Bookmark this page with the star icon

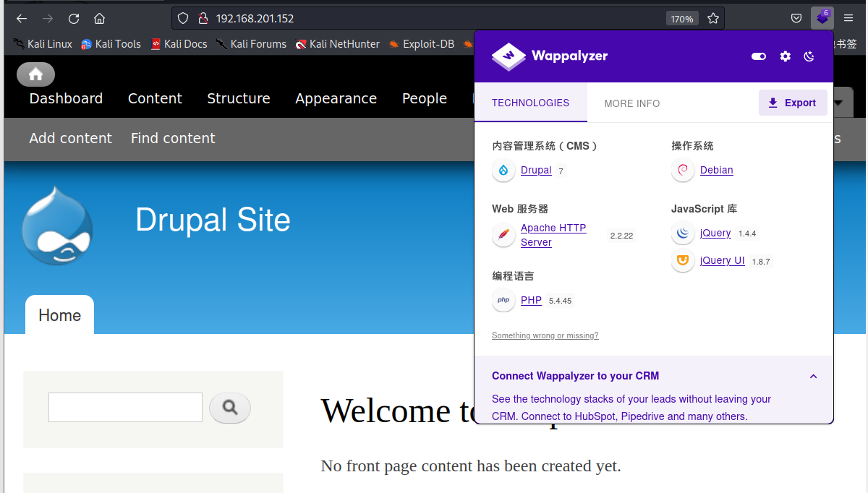pyautogui.click(x=713, y=19)
